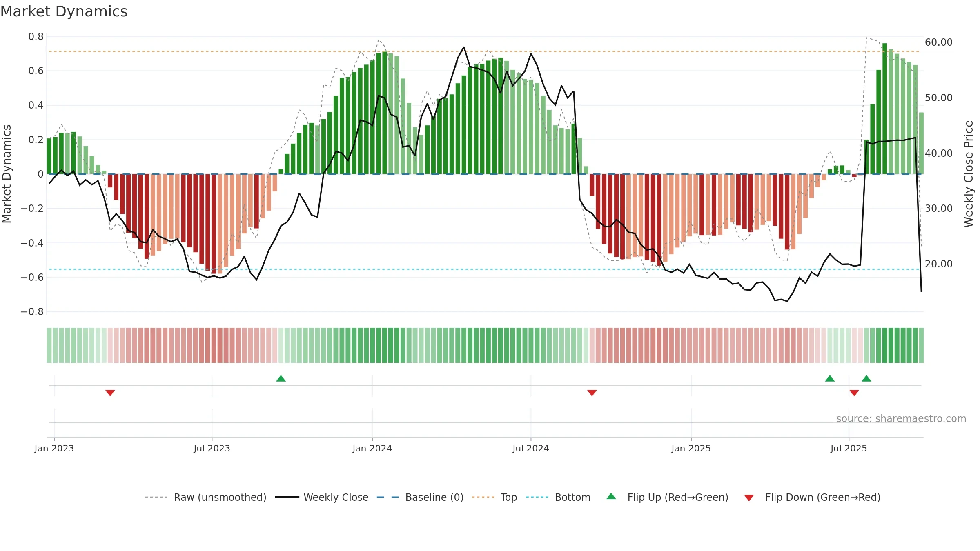This screenshot has width=980, height=551.
Task: Click the last light green bar at chart right edge
Action: 921,143
